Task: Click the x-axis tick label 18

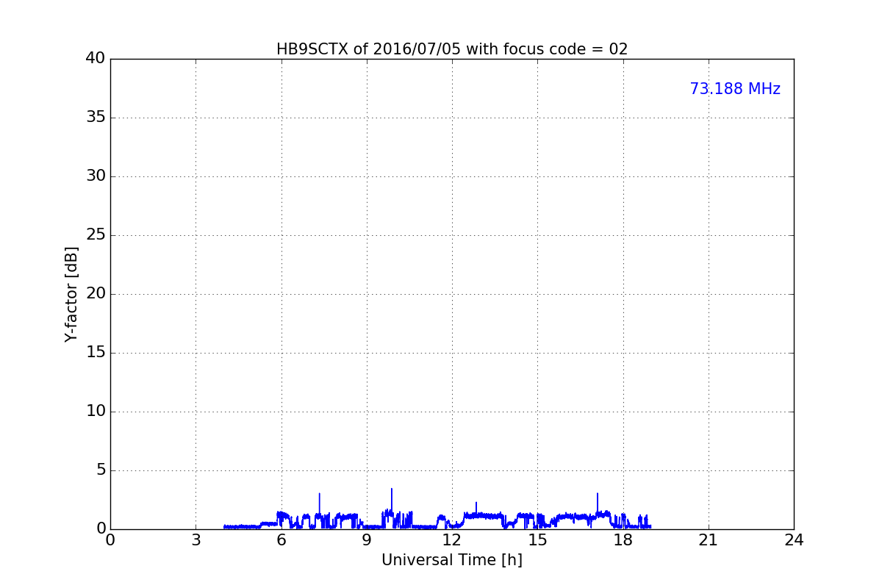Action: click(623, 540)
